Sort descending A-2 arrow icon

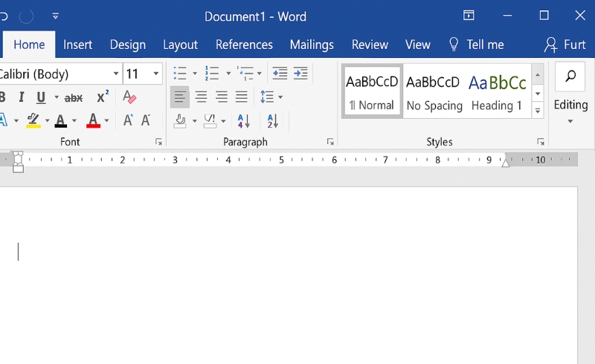(x=272, y=121)
